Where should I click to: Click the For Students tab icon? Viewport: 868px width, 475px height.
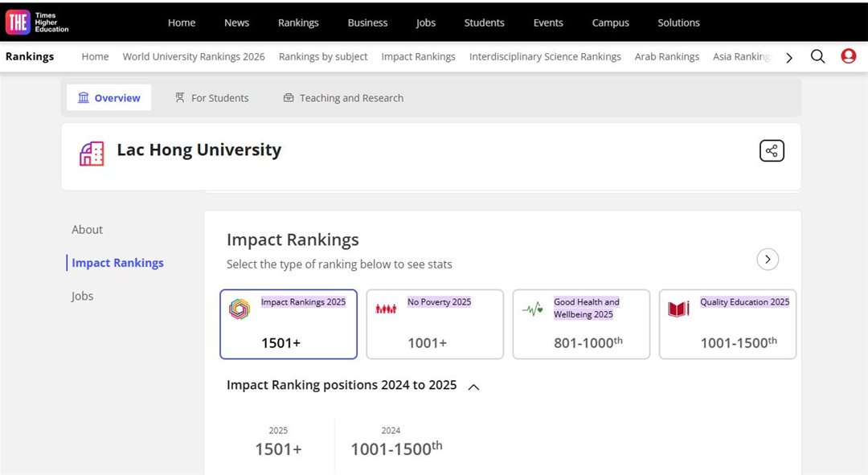click(x=180, y=97)
